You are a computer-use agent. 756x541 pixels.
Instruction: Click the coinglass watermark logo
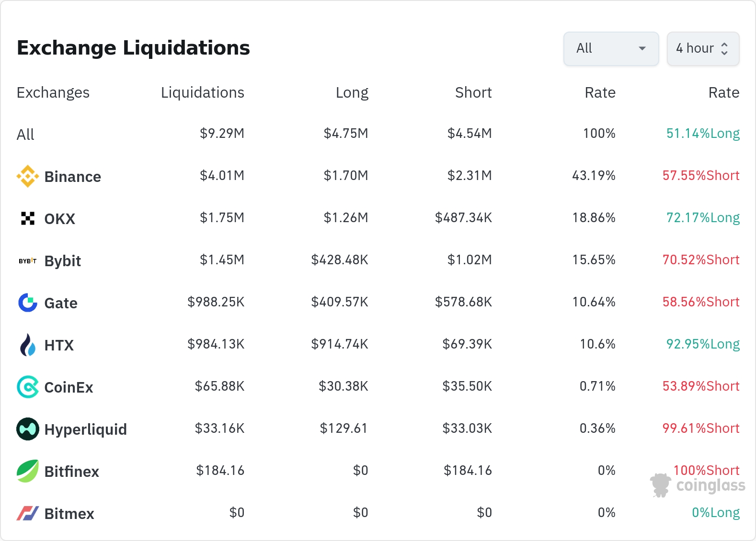(x=698, y=485)
